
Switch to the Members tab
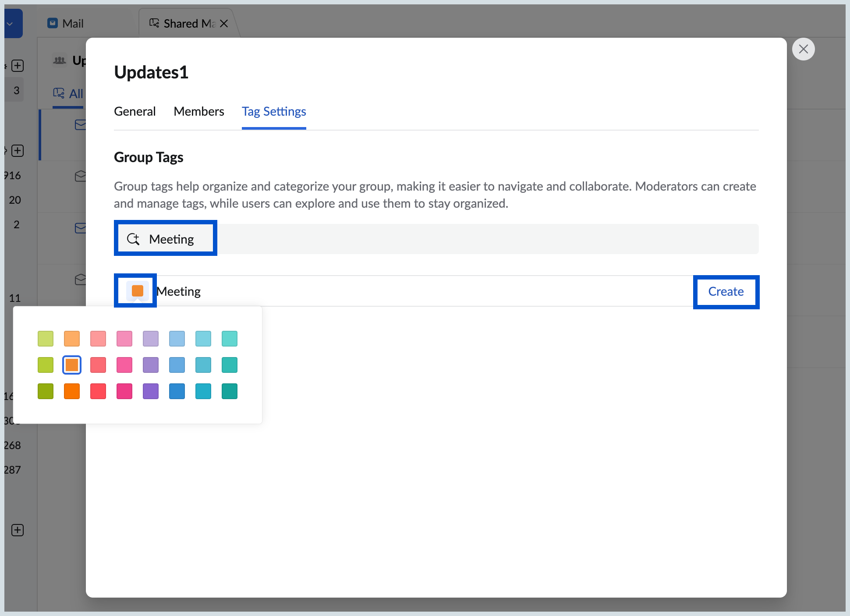199,111
